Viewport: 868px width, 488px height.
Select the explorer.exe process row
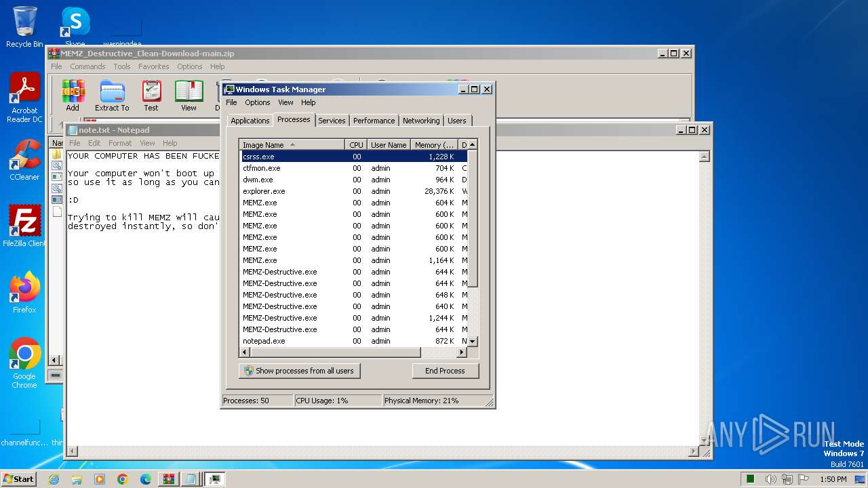pyautogui.click(x=353, y=191)
